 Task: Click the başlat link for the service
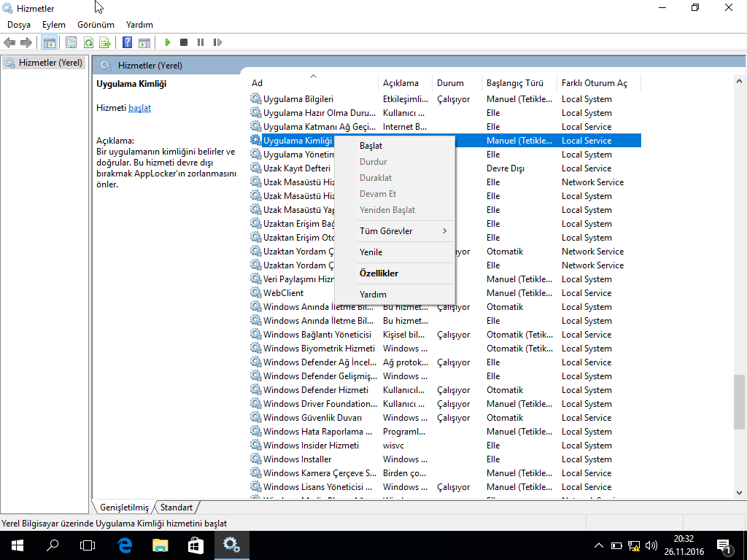pyautogui.click(x=139, y=108)
